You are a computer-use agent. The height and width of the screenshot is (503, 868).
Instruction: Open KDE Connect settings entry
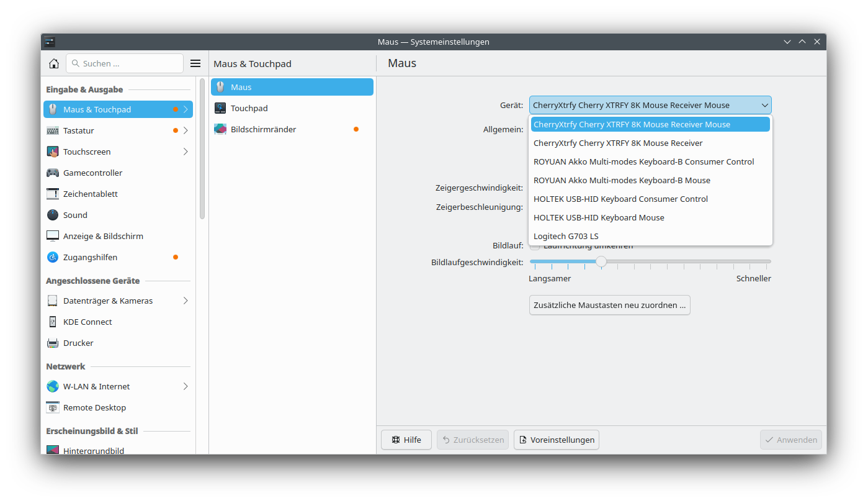click(118, 322)
